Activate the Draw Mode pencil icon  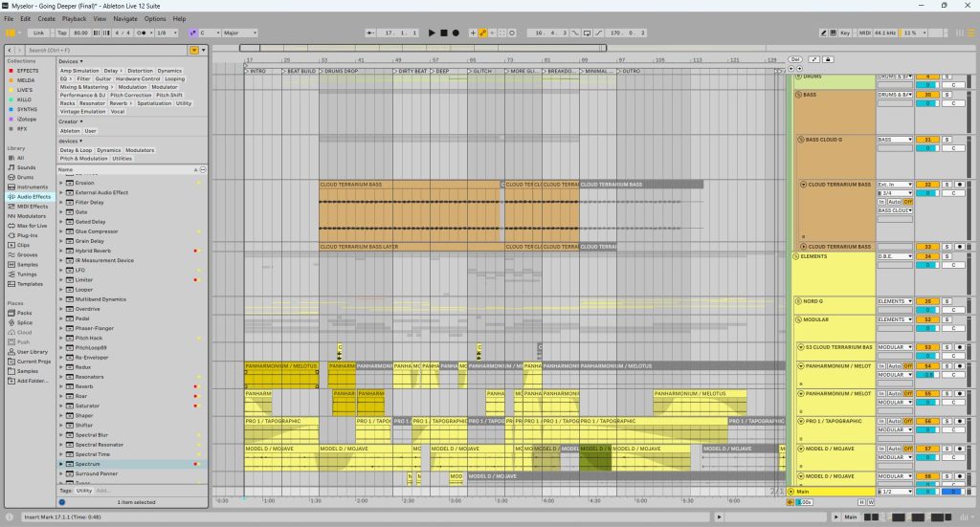[823, 33]
